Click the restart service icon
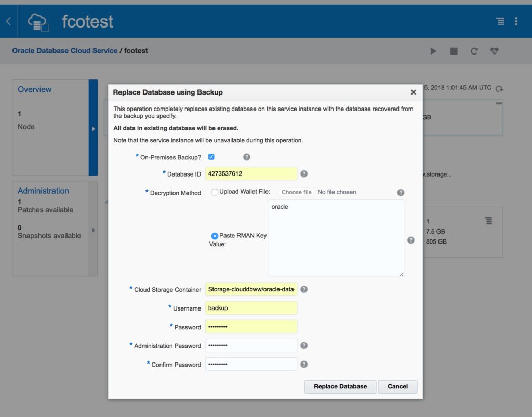This screenshot has width=532, height=417. 474,51
